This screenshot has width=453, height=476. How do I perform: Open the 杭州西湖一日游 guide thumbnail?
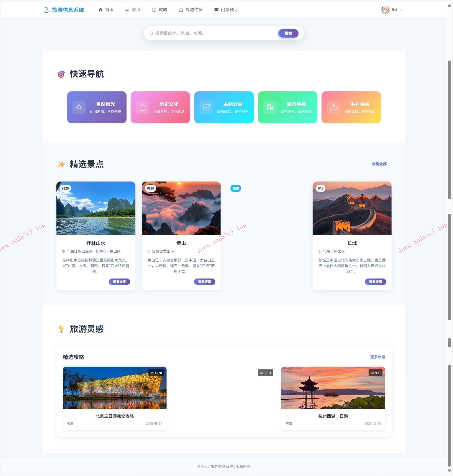point(333,387)
